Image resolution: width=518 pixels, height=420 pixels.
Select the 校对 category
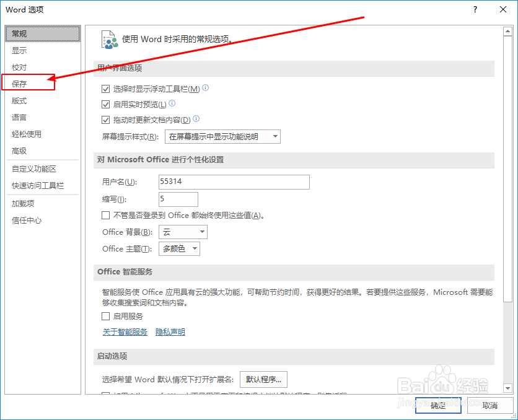(43, 68)
